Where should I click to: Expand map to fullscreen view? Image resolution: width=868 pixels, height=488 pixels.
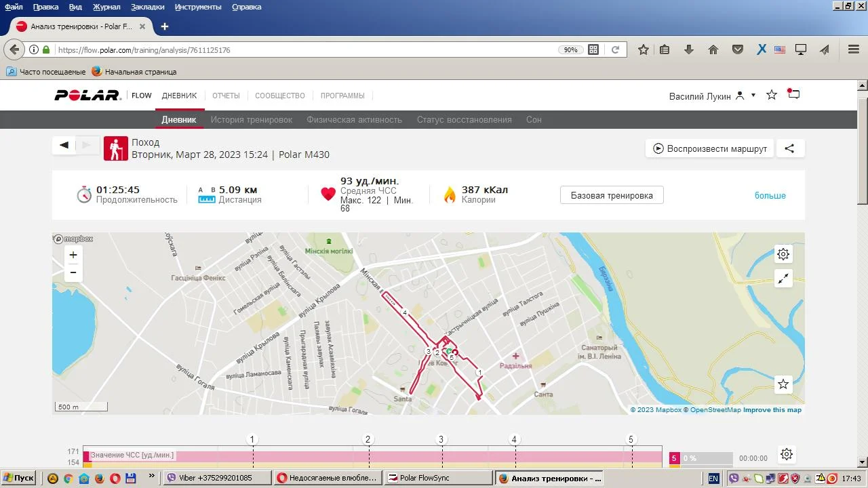783,279
